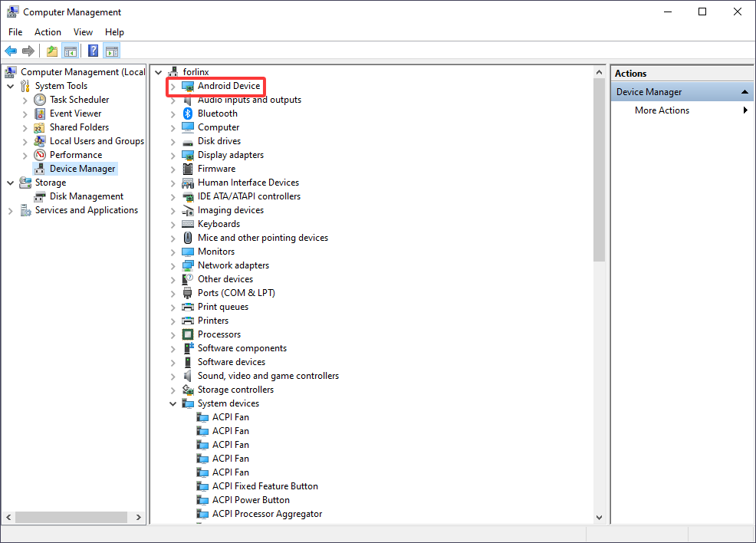Collapse the Storage tree node
The height and width of the screenshot is (543, 756).
pos(11,183)
